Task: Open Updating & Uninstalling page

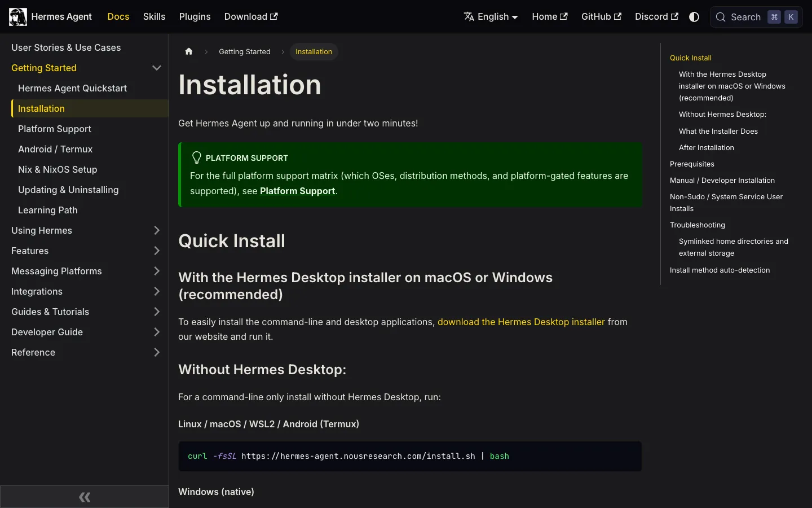Action: (x=68, y=190)
